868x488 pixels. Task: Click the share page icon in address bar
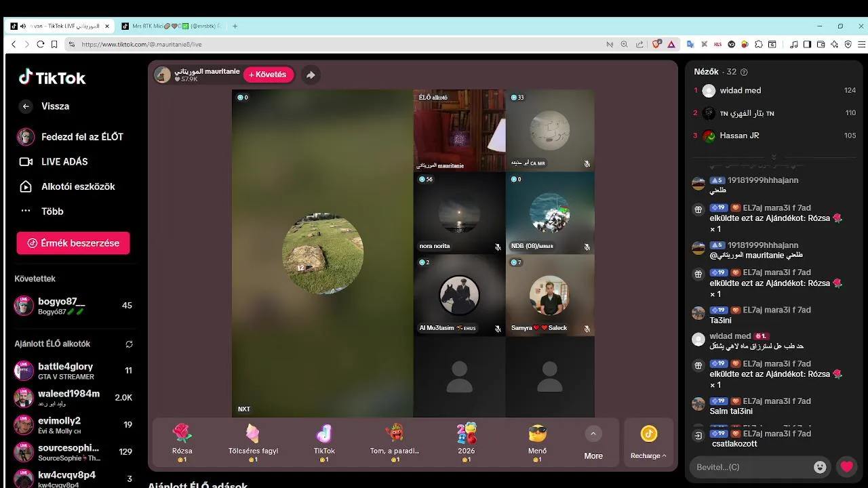pyautogui.click(x=639, y=44)
